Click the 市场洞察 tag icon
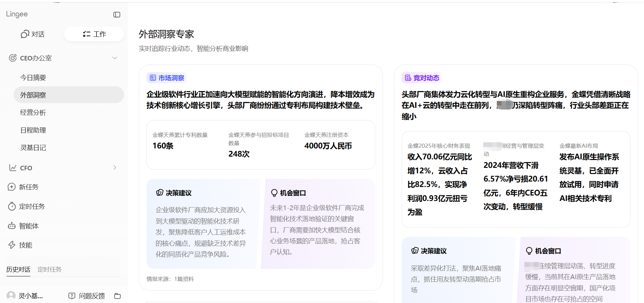 tap(153, 78)
